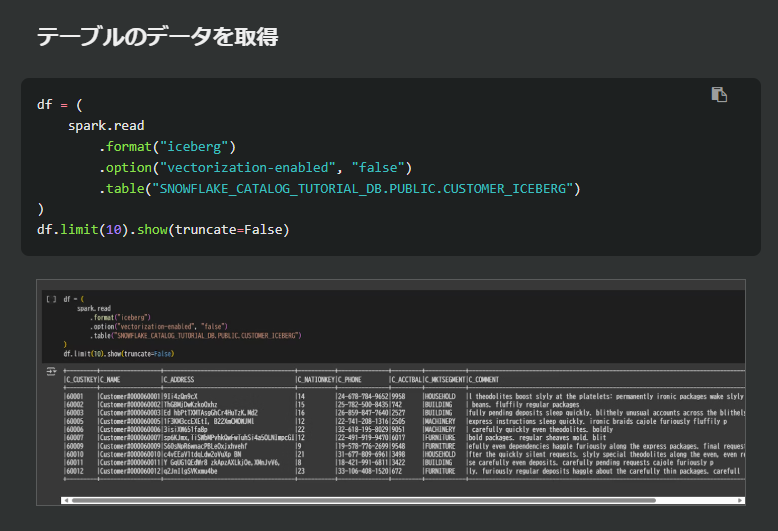The height and width of the screenshot is (531, 778).
Task: Click the "df = (" line in the code block
Action: pos(60,105)
